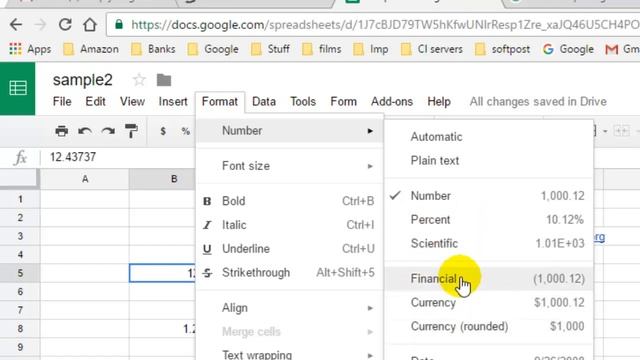Expand the Font size submenu

point(289,166)
